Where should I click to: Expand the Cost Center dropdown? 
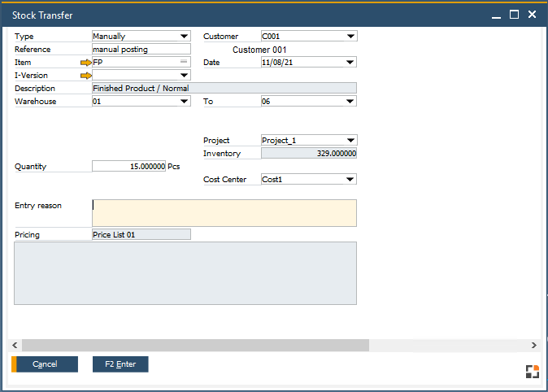pos(350,180)
